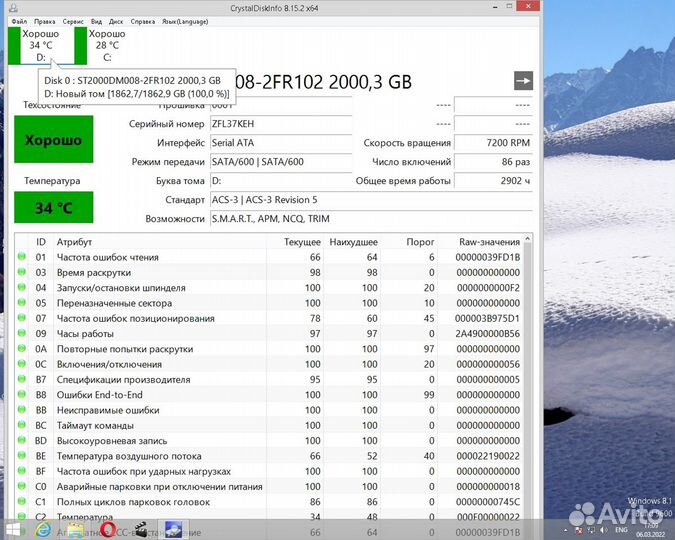Select raw value 0000000745C
Viewport: 675px width, 540px height.
pos(488,502)
